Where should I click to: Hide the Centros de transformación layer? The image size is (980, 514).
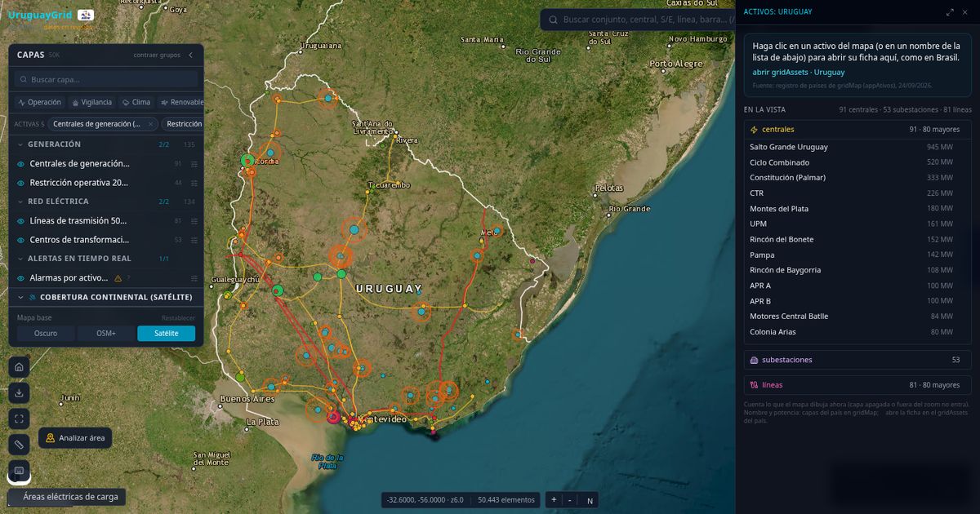pyautogui.click(x=21, y=240)
